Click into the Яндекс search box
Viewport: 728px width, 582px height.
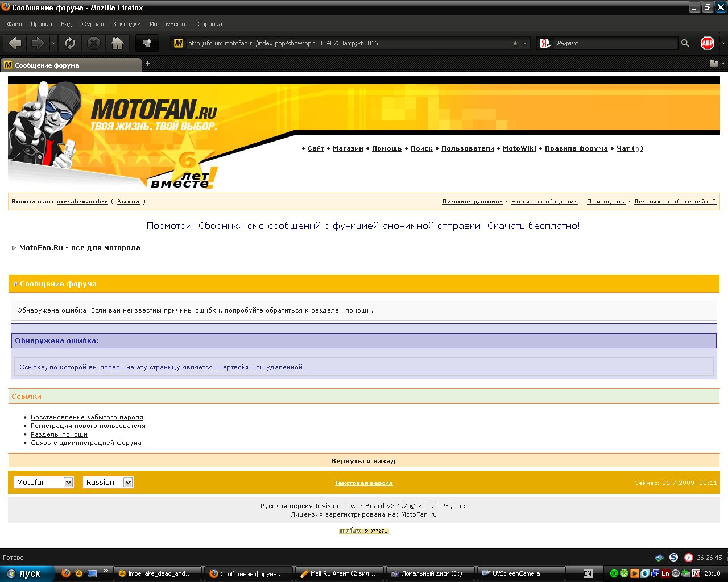pos(616,43)
